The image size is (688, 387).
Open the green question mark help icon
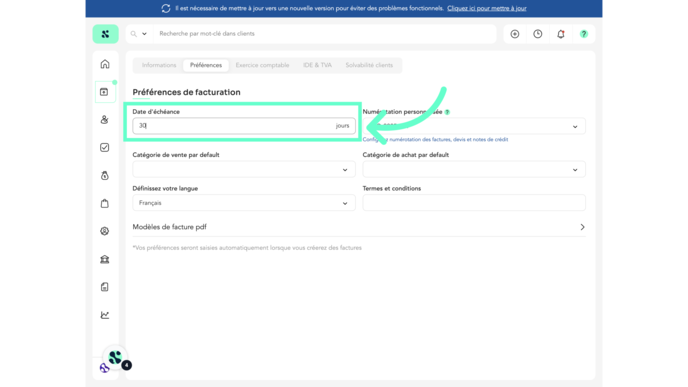coord(584,34)
